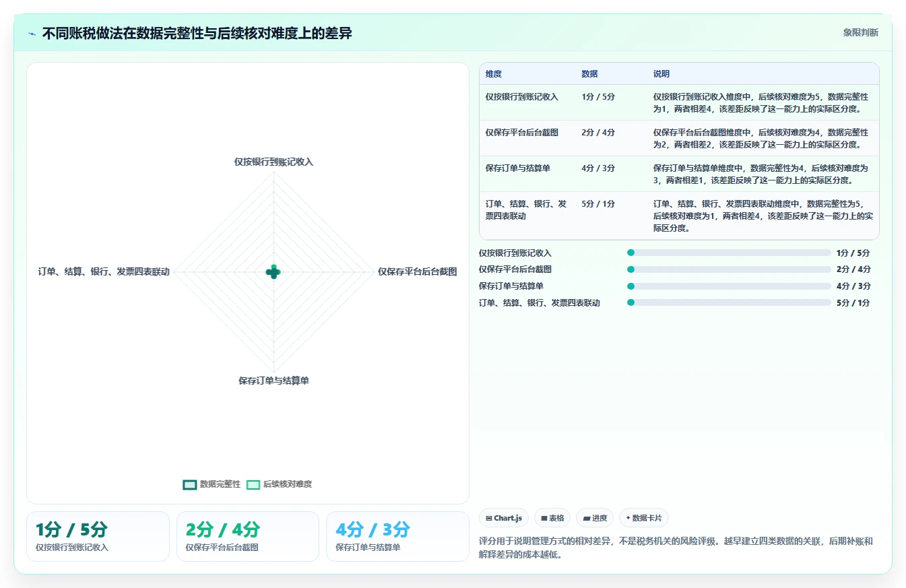Click the 保存订单与结算单 table description text
The image size is (906, 588).
click(761, 174)
